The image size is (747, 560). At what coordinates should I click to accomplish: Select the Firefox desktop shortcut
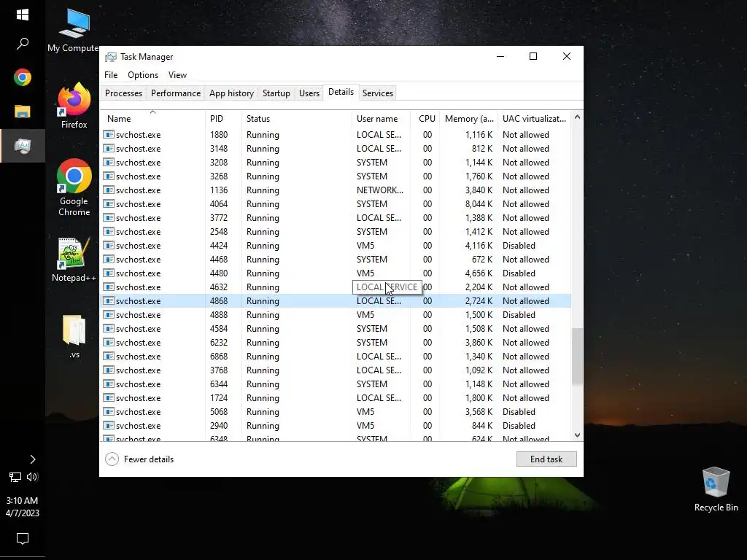tap(74, 105)
